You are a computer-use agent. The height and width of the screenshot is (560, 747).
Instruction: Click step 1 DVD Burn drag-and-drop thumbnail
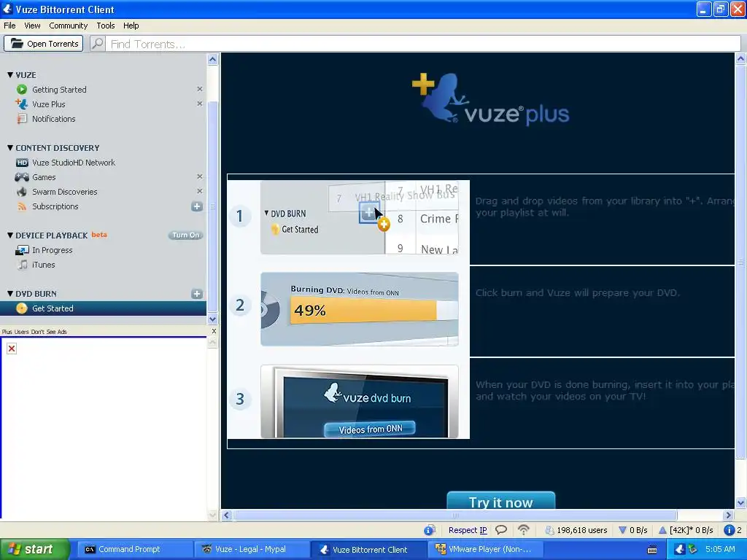click(360, 217)
